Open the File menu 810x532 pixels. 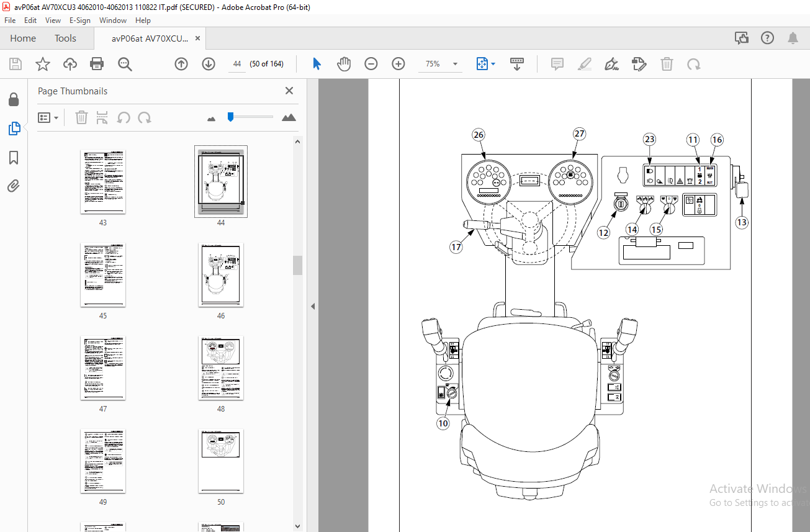click(10, 20)
